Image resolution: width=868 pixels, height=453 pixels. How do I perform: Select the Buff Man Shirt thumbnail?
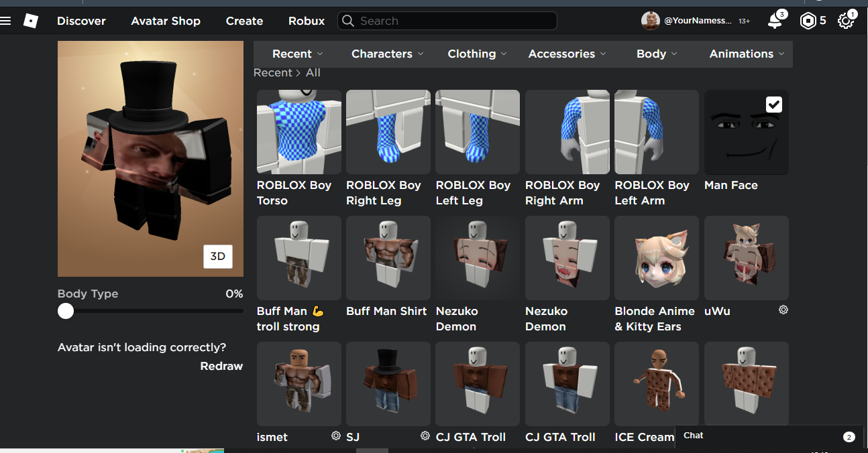(x=388, y=258)
